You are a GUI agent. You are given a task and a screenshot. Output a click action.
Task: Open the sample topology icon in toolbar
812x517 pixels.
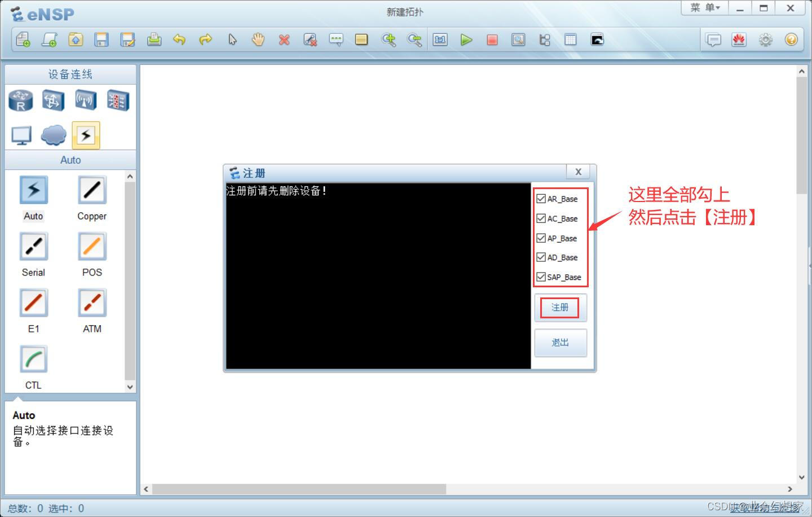(50, 40)
